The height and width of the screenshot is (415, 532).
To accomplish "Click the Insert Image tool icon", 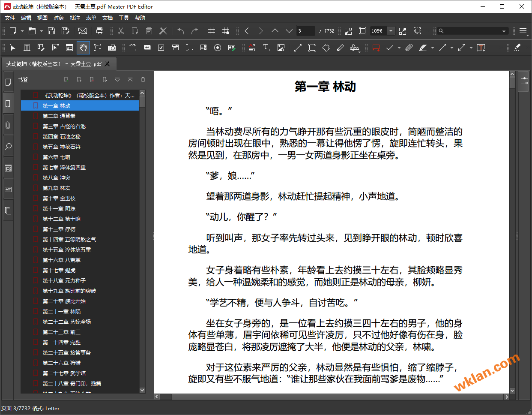I will click(x=281, y=48).
